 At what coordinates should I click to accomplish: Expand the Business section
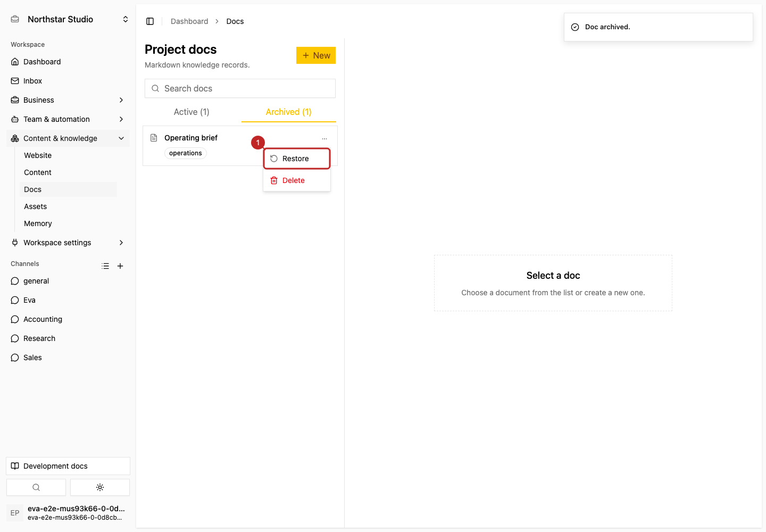pos(68,100)
